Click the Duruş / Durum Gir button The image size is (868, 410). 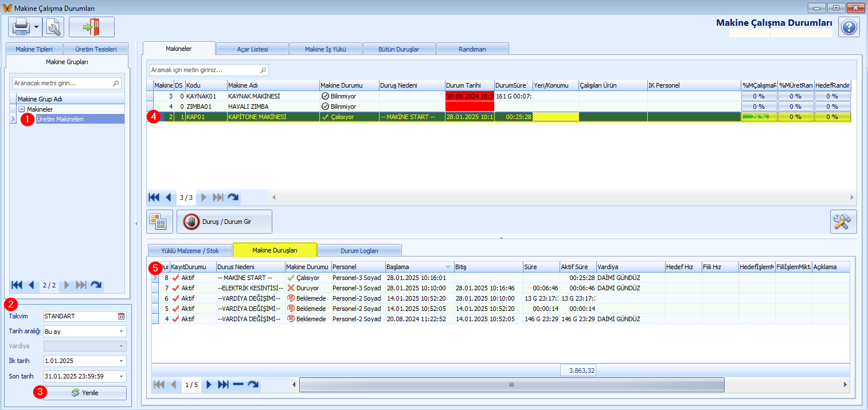(224, 222)
